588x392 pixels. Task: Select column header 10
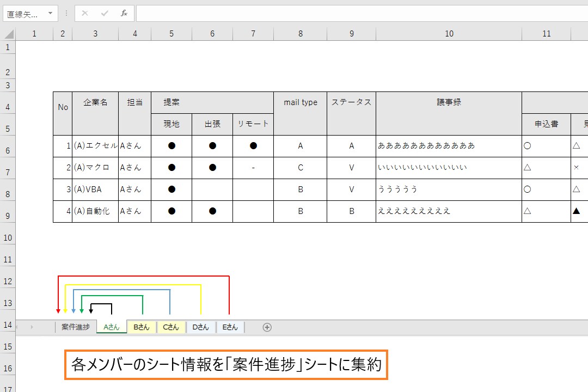coord(449,34)
